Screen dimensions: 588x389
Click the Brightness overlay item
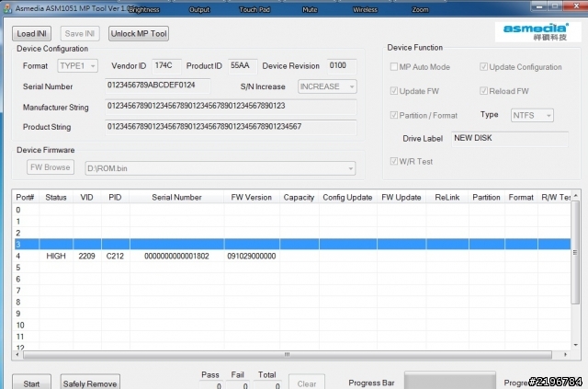point(144,10)
